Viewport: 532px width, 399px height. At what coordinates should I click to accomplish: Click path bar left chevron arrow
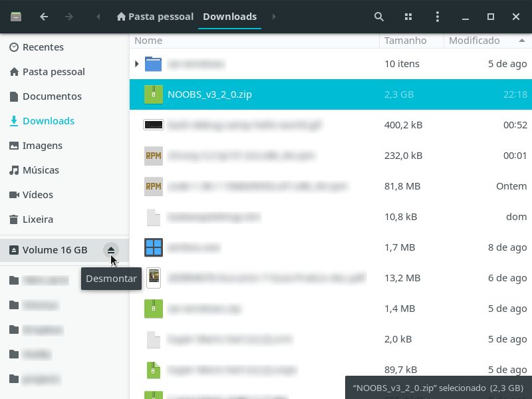coord(98,17)
